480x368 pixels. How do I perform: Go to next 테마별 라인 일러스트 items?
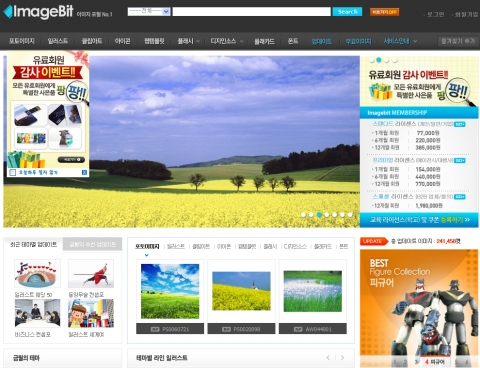[x=342, y=358]
